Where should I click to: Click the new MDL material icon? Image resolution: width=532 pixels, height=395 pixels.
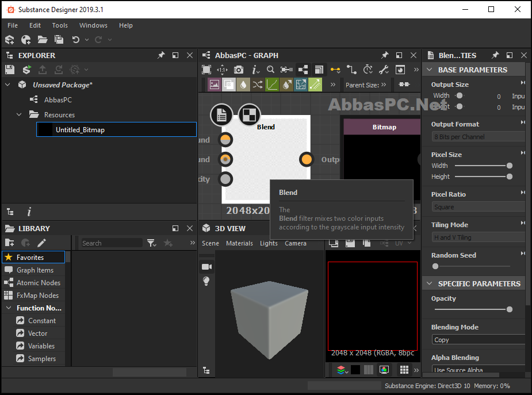(26, 40)
